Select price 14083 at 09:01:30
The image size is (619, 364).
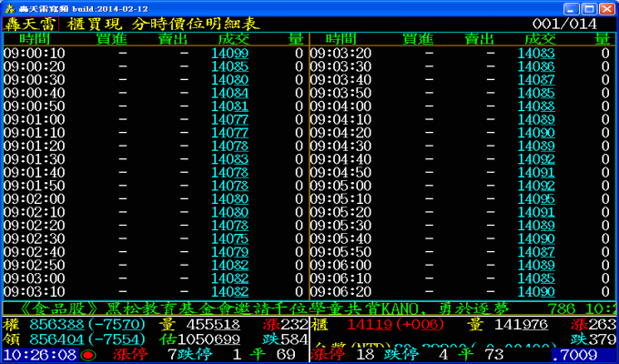pos(230,159)
